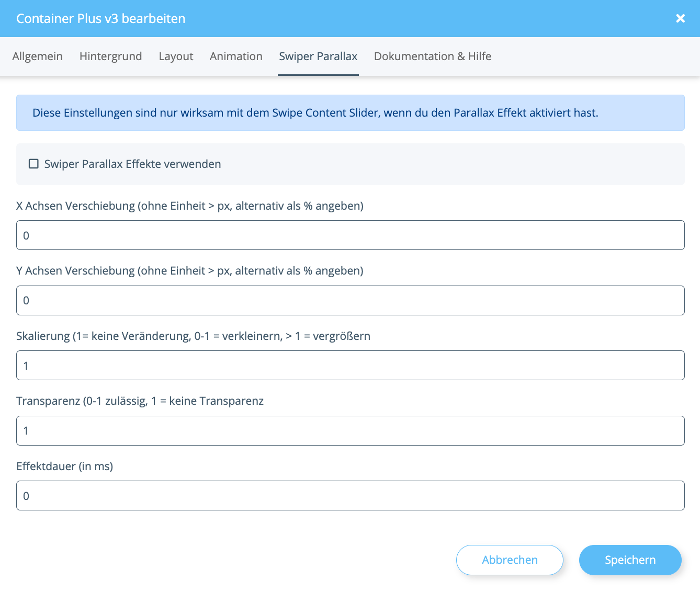Cancel with the Abbrechen button
The height and width of the screenshot is (592, 700).
510,560
